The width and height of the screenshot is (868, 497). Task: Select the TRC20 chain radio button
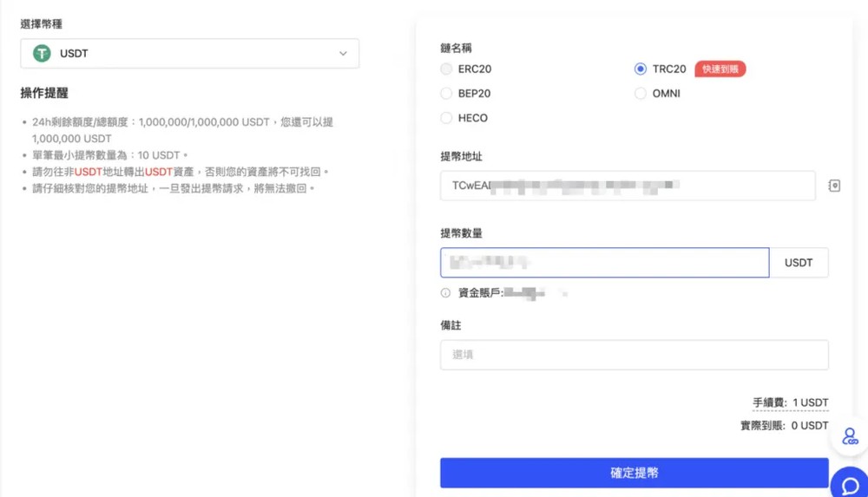coord(641,69)
